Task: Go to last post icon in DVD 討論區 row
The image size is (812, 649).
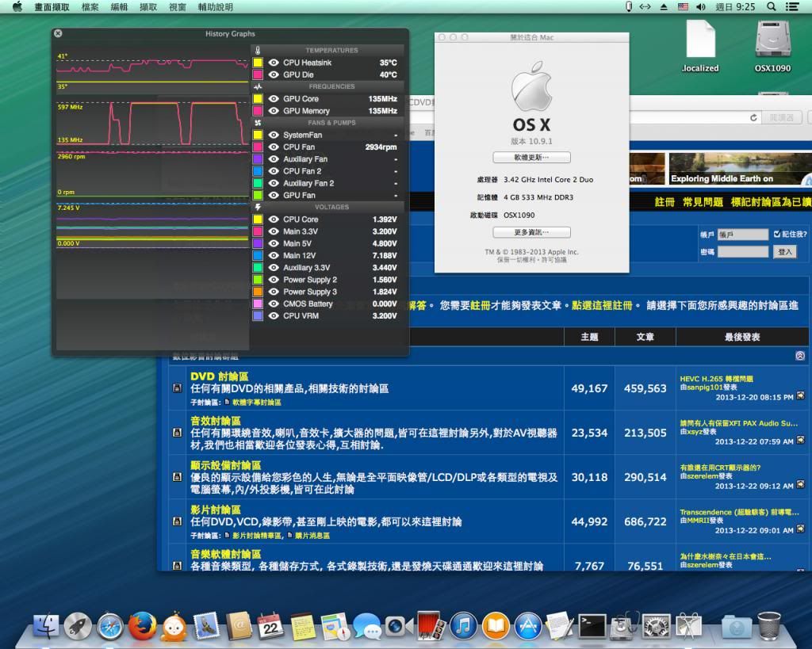Action: tap(801, 396)
